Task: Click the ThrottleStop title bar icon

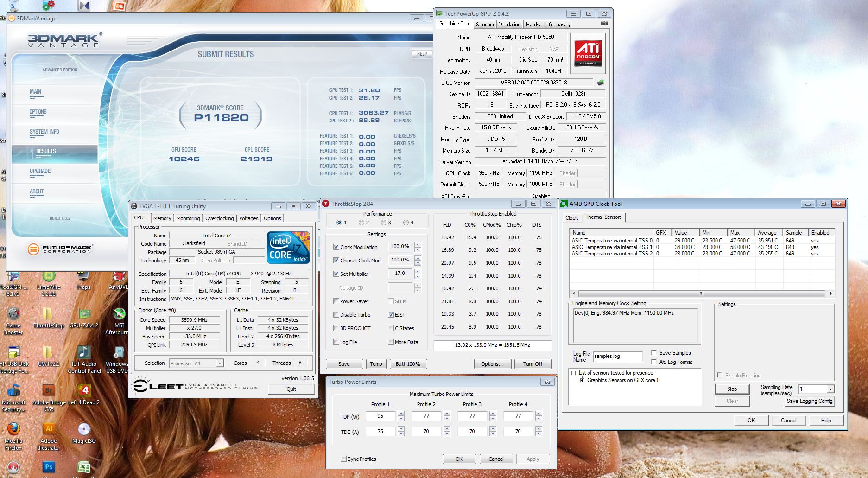Action: click(x=325, y=204)
